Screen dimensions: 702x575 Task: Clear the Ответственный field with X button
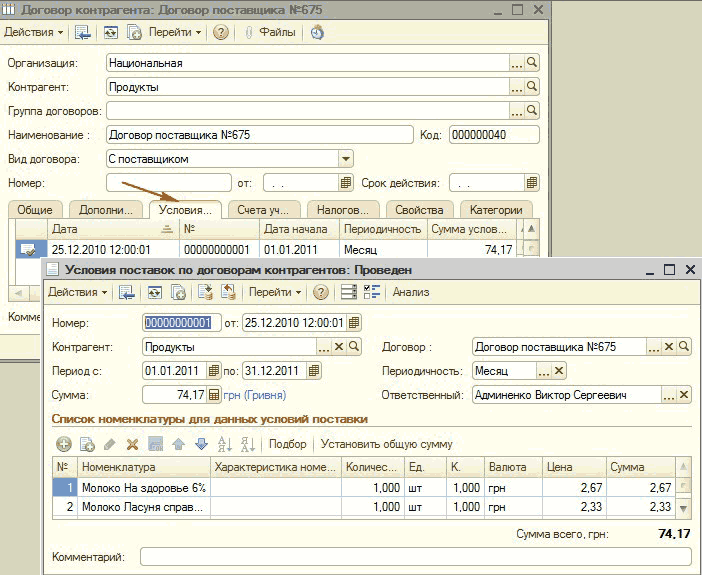[684, 395]
